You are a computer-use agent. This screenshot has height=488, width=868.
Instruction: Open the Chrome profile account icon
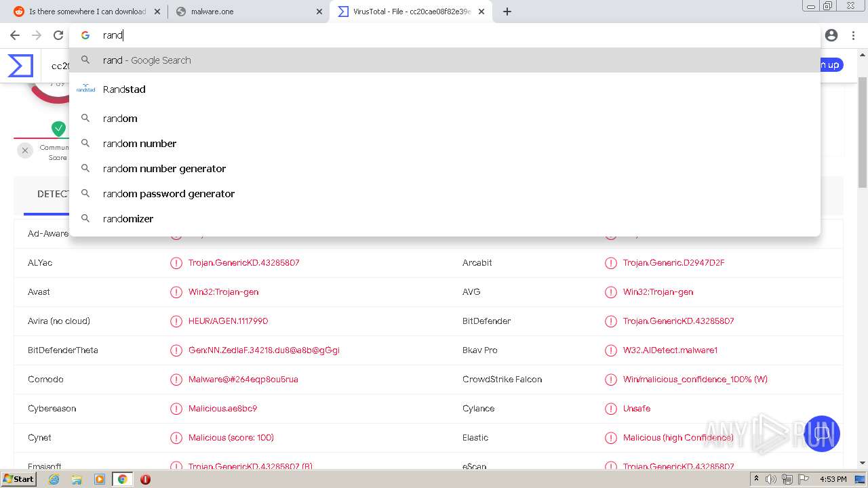[x=831, y=35]
